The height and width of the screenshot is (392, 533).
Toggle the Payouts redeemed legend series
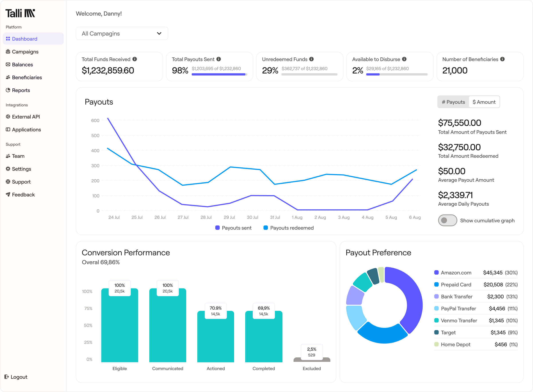pos(289,228)
